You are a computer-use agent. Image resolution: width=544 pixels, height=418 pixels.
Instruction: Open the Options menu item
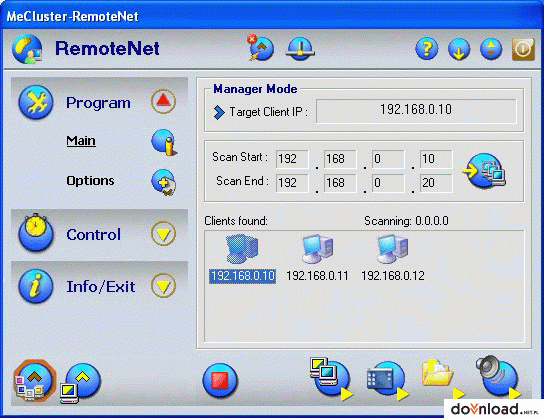[90, 180]
